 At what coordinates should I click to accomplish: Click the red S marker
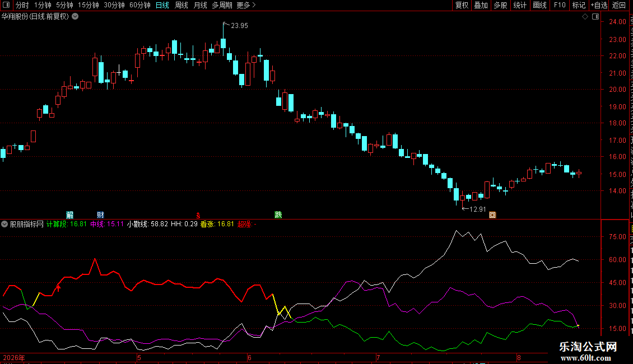(x=198, y=215)
